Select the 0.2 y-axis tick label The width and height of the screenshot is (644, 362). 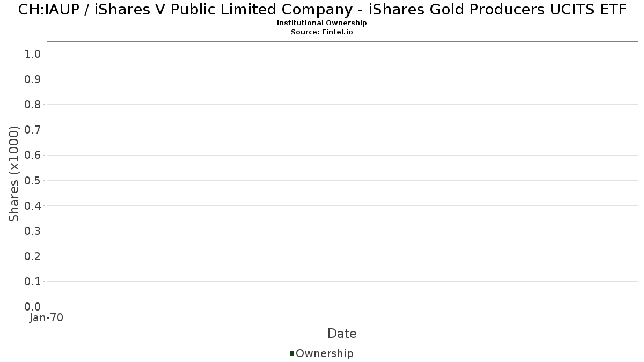click(x=32, y=256)
